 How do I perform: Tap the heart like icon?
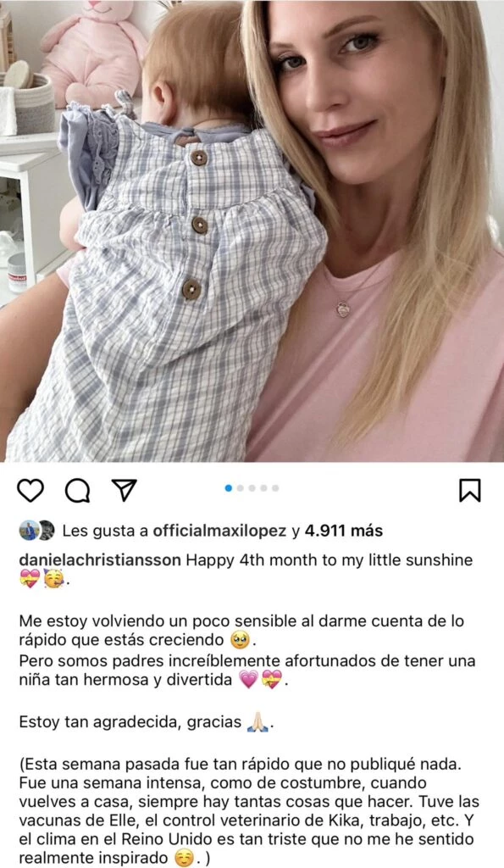tap(30, 491)
